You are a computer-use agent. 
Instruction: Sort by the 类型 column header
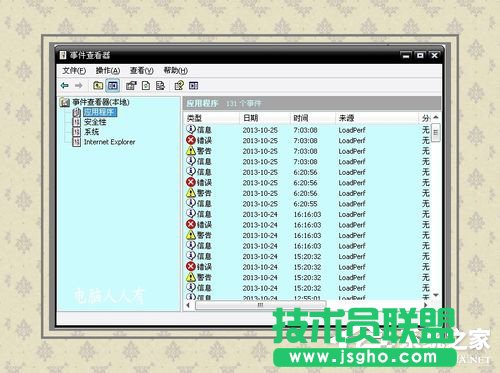click(x=212, y=118)
